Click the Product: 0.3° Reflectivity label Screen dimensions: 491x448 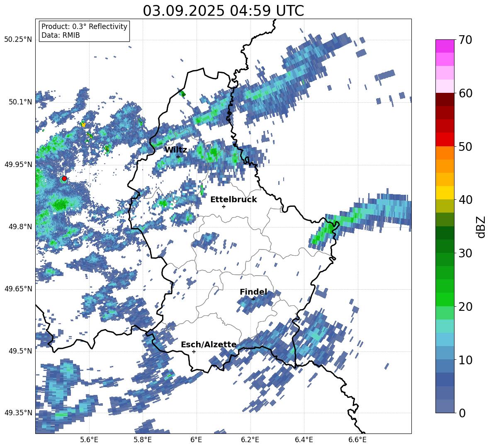coord(84,27)
